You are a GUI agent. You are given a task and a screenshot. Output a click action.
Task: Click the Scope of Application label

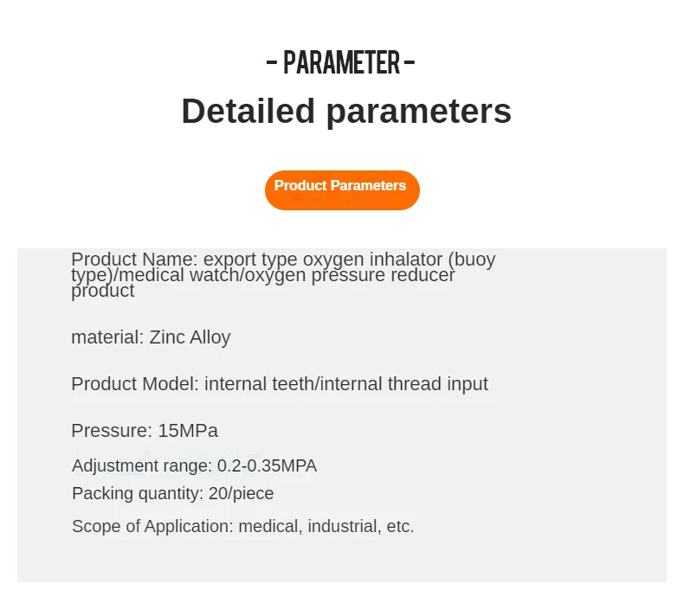pos(152,526)
